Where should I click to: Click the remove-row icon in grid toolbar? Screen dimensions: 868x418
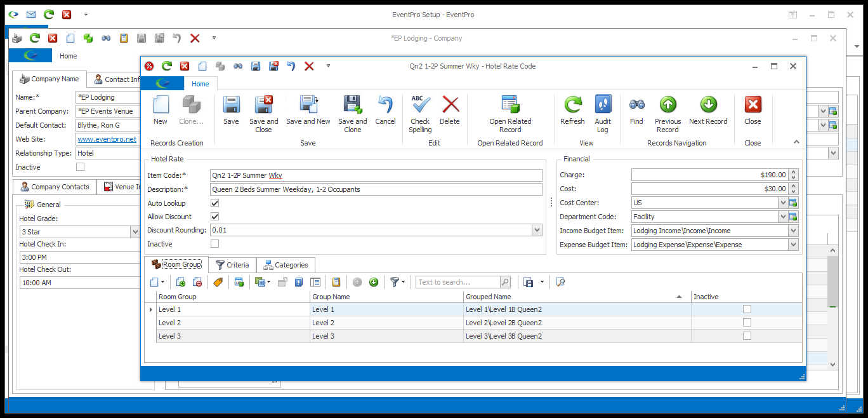197,282
